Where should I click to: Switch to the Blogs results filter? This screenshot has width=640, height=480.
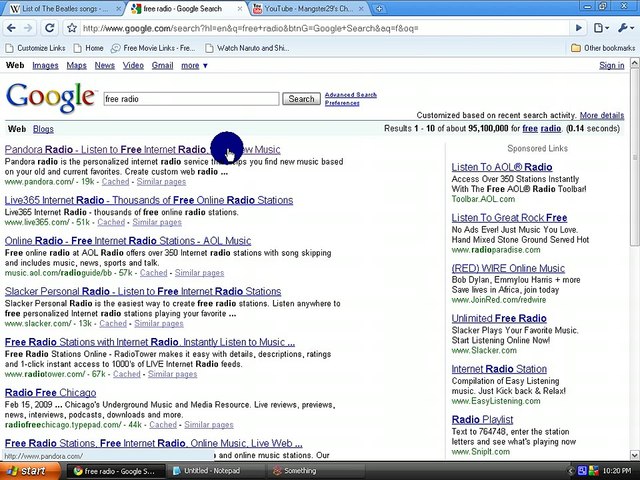[43, 129]
